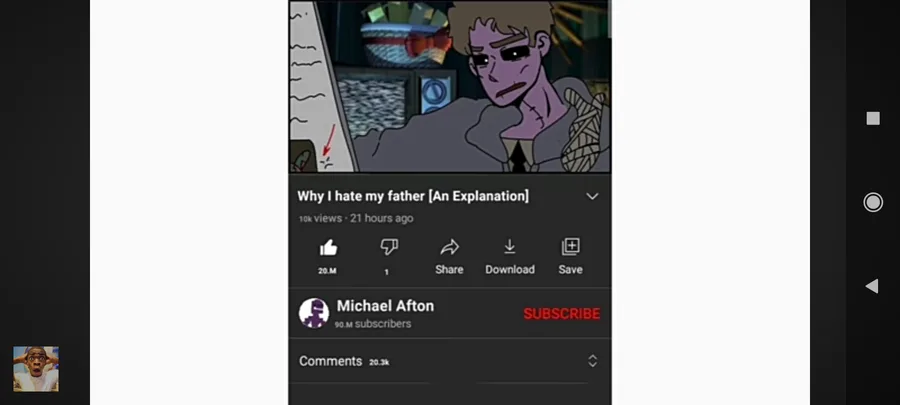This screenshot has width=900, height=405.
Task: Subscribe to Michael Afton channel
Action: click(x=562, y=314)
